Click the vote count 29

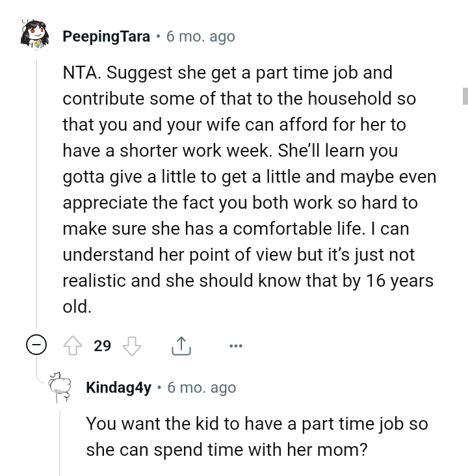[x=102, y=346]
